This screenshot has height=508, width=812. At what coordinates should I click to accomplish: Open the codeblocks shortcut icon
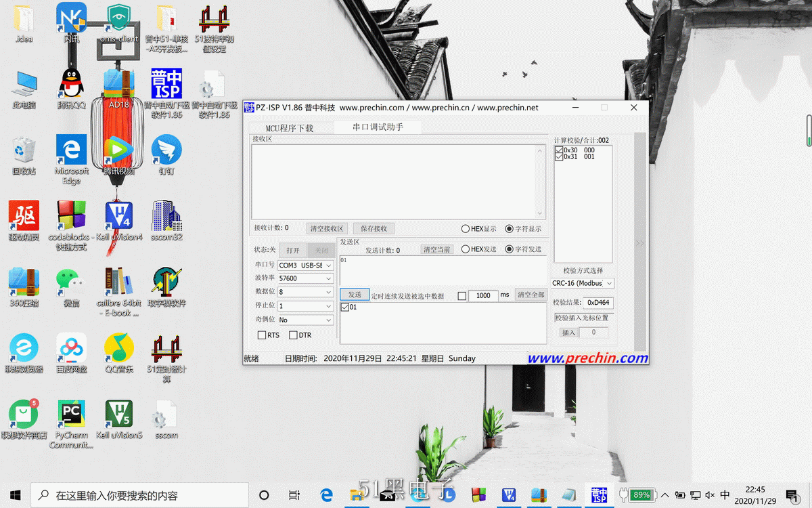[x=71, y=217]
